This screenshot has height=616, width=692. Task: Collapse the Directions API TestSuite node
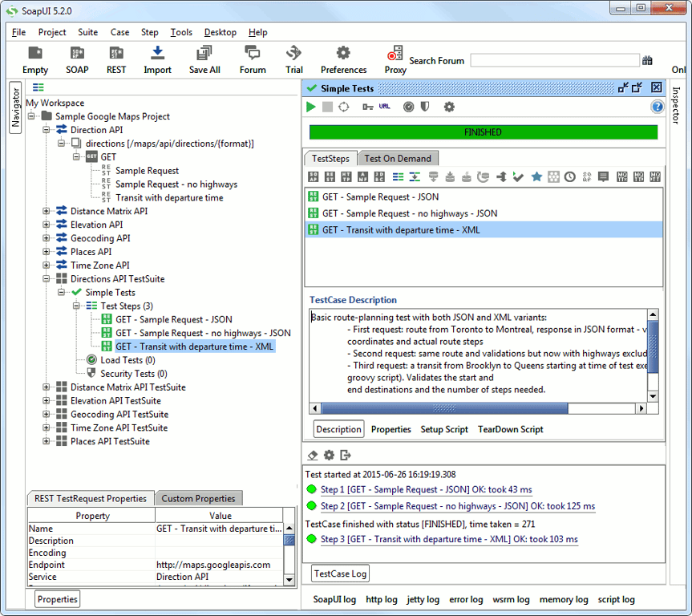coord(47,279)
